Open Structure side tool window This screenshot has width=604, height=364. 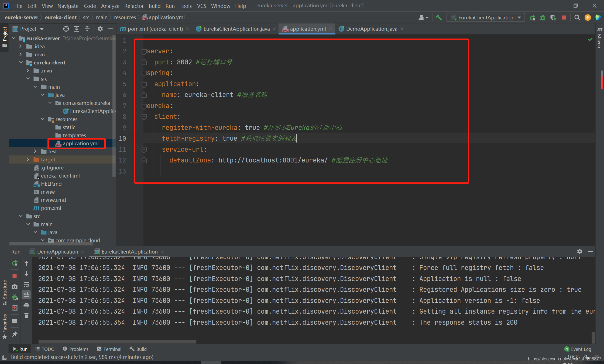pyautogui.click(x=5, y=293)
